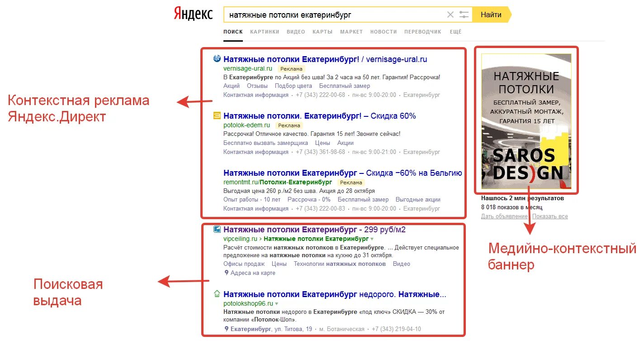Open Адреса на карте link
Screen dimensions: 644x341
click(x=253, y=273)
